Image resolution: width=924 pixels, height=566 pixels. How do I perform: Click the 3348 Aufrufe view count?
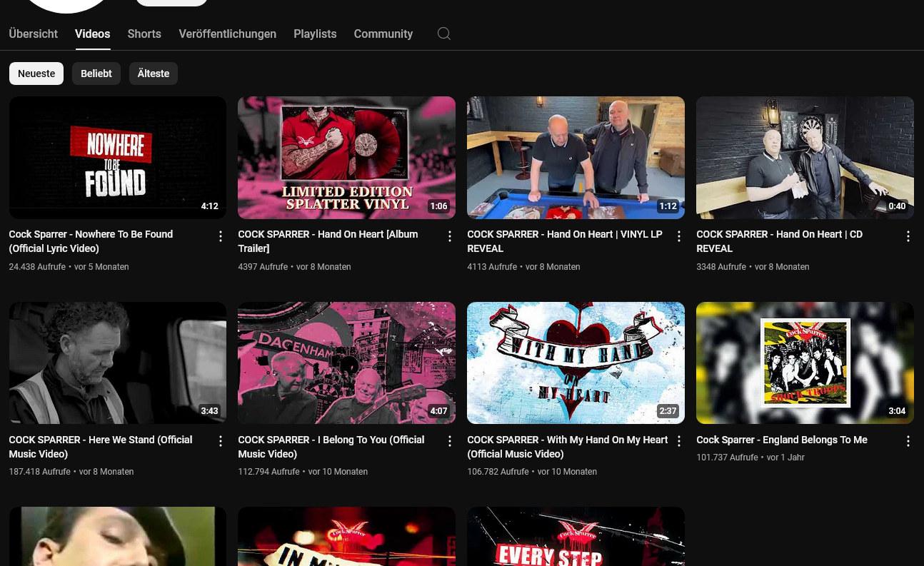[721, 267]
